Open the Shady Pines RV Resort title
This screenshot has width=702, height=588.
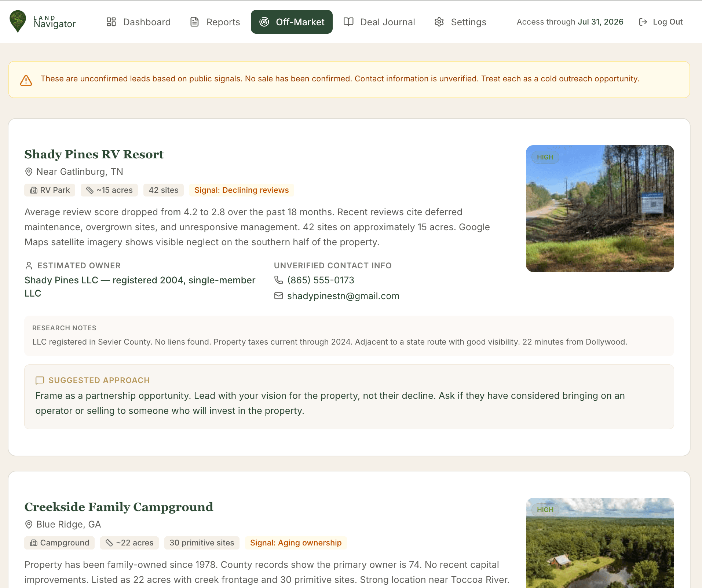click(94, 154)
